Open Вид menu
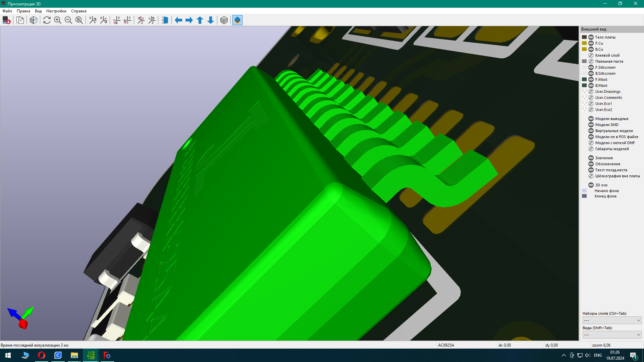 click(38, 11)
